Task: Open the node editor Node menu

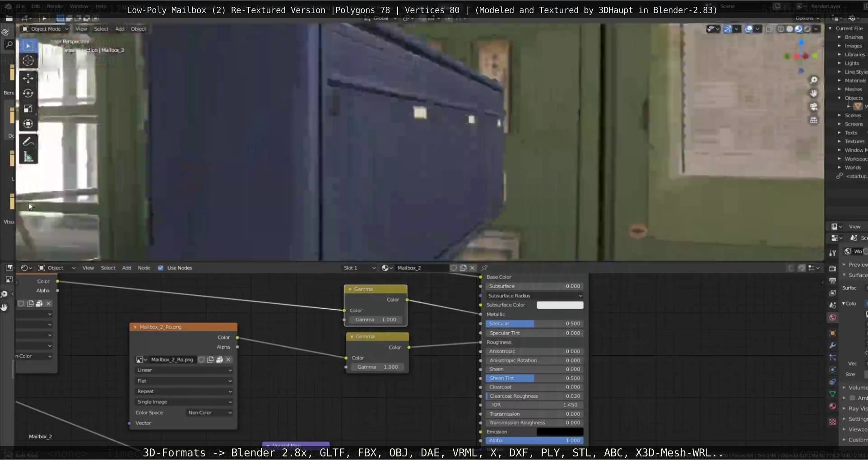Action: (x=144, y=268)
